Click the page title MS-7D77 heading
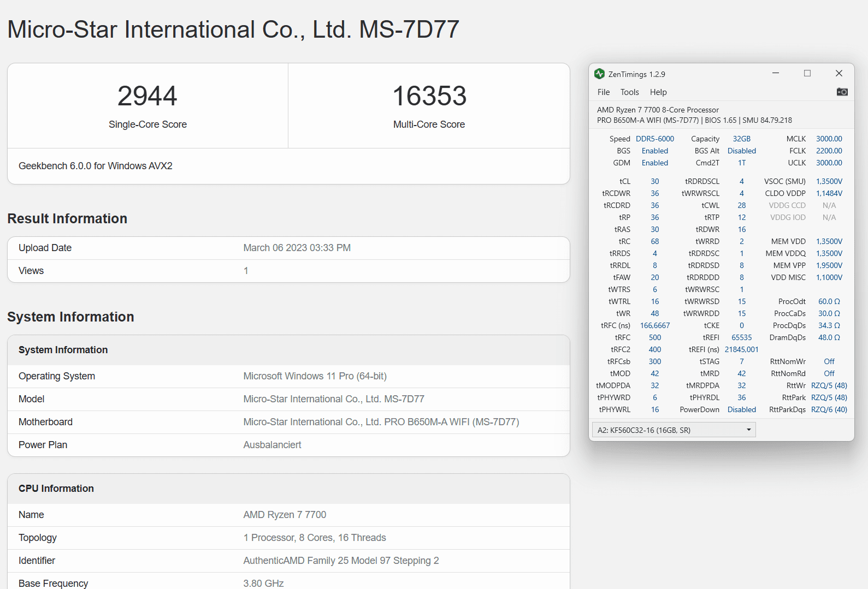Image resolution: width=868 pixels, height=589 pixels. click(233, 29)
